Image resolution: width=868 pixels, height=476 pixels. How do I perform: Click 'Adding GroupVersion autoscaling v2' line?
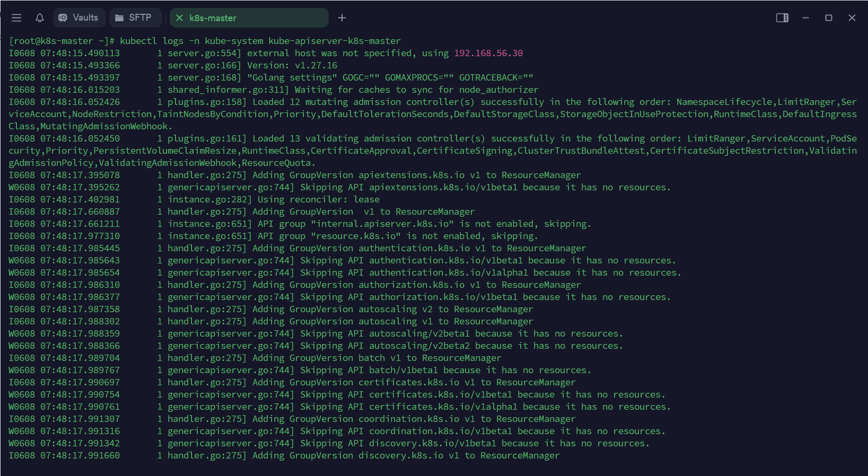[x=271, y=309]
